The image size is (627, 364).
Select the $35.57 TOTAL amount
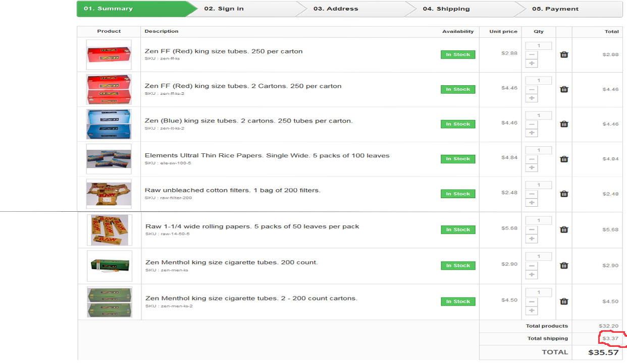(x=603, y=352)
